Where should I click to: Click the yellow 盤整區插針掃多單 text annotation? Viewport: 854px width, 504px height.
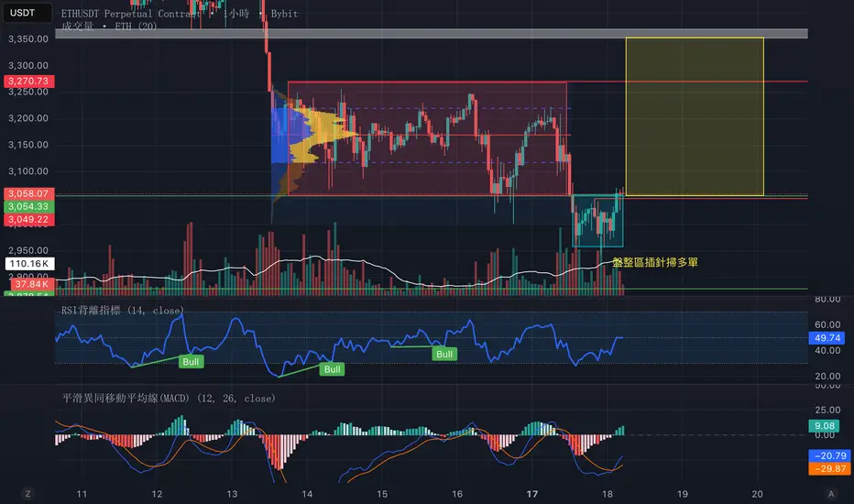(655, 262)
